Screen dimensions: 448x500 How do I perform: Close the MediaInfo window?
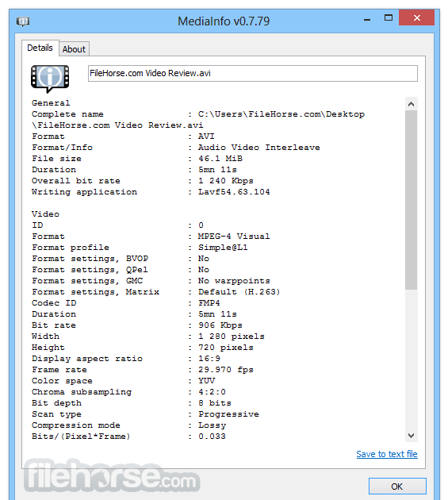417,17
